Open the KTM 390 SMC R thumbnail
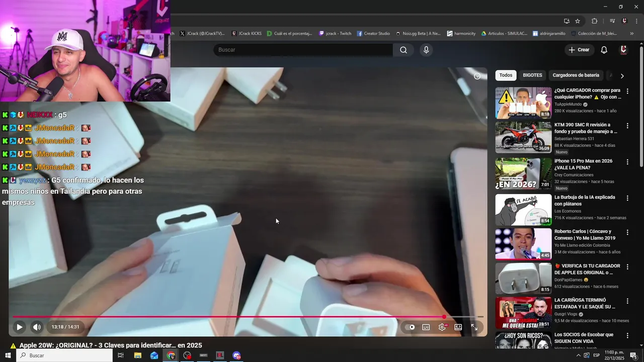This screenshot has height=362, width=644. click(x=523, y=137)
